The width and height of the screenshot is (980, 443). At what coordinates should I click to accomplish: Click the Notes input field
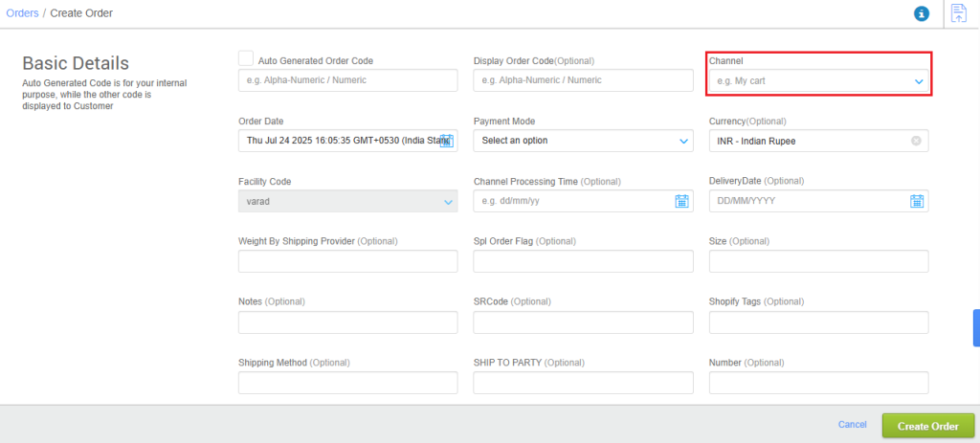coord(348,322)
